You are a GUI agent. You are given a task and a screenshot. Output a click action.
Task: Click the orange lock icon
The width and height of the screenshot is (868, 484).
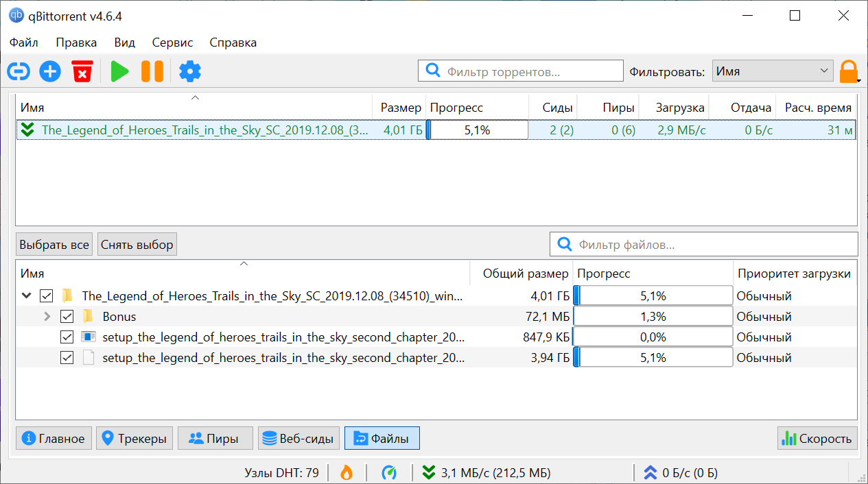tap(849, 71)
